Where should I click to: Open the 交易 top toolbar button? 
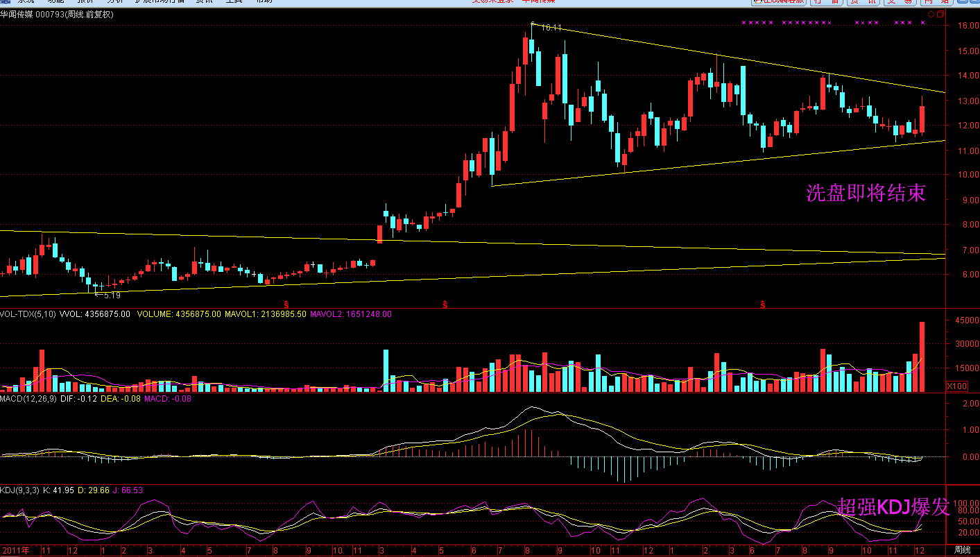[901, 2]
